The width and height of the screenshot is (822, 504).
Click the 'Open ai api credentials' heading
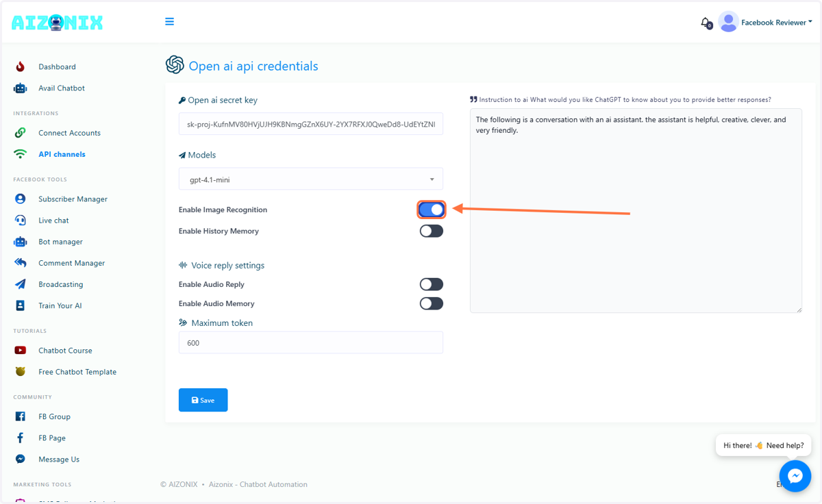pyautogui.click(x=253, y=66)
